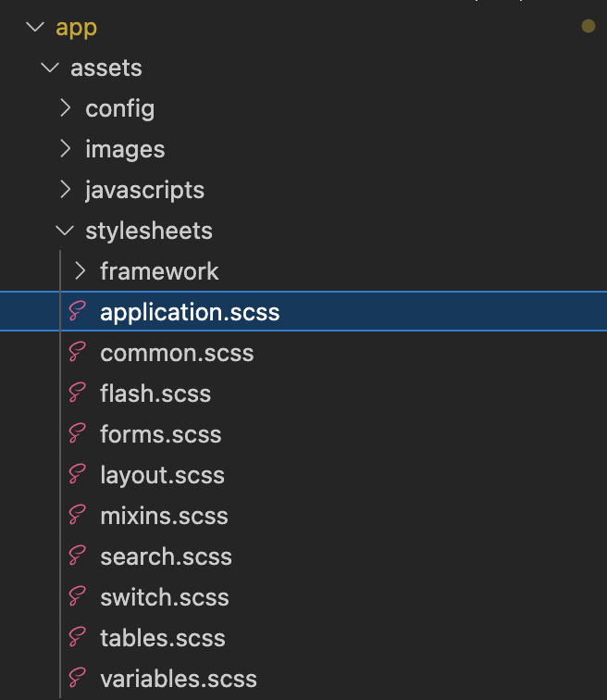Viewport: 607px width, 700px height.
Task: Click the Sass icon next to mixins.scss
Action: pos(78,516)
